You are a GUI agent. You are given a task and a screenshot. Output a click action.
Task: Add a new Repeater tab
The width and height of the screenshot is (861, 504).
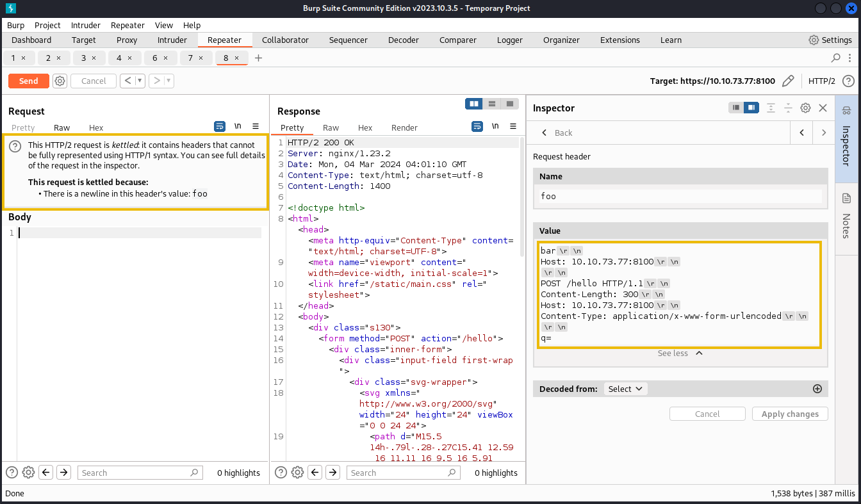pyautogui.click(x=259, y=58)
